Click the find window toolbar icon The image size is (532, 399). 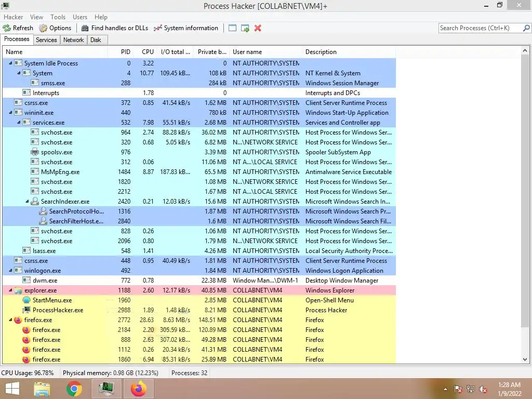(x=232, y=28)
